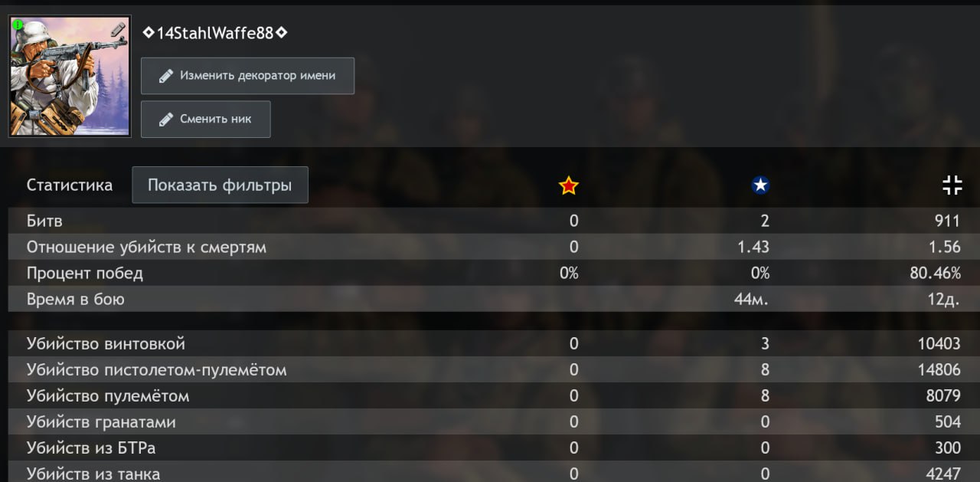Expand filters with 'Показать фильтры'
This screenshot has width=980, height=482.
[220, 185]
